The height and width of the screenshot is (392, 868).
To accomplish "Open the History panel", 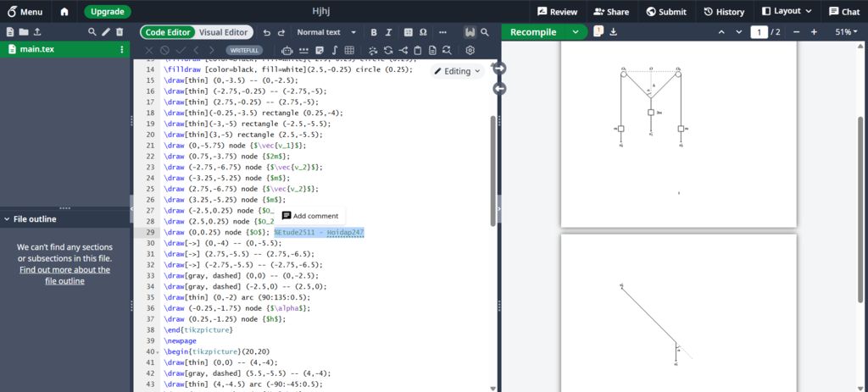I will [x=723, y=12].
